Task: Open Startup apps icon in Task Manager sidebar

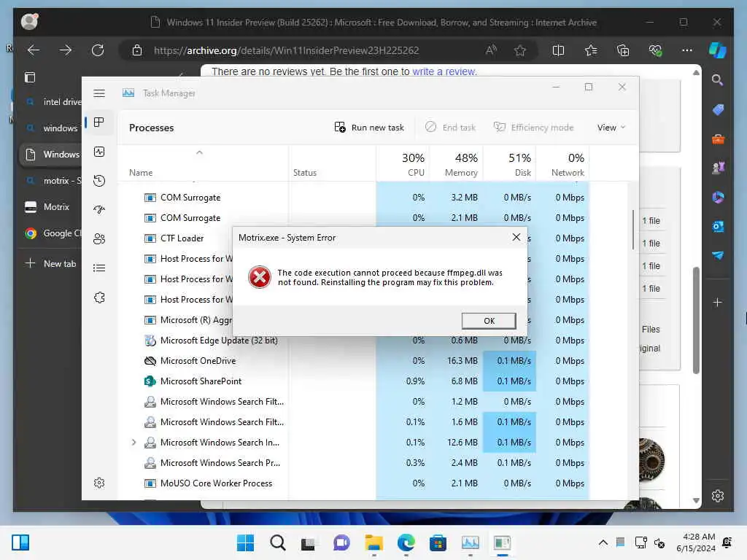Action: [99, 209]
